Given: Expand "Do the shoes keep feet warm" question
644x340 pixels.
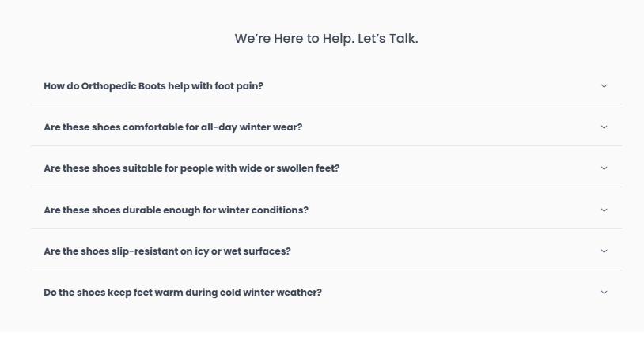Looking at the screenshot, I should pos(183,293).
